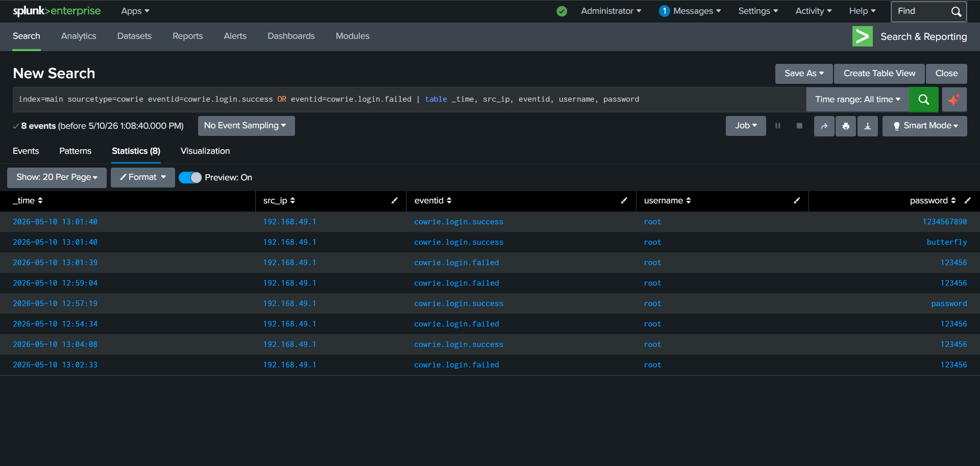The image size is (980, 466).
Task: Open the Activity dropdown
Action: click(814, 11)
